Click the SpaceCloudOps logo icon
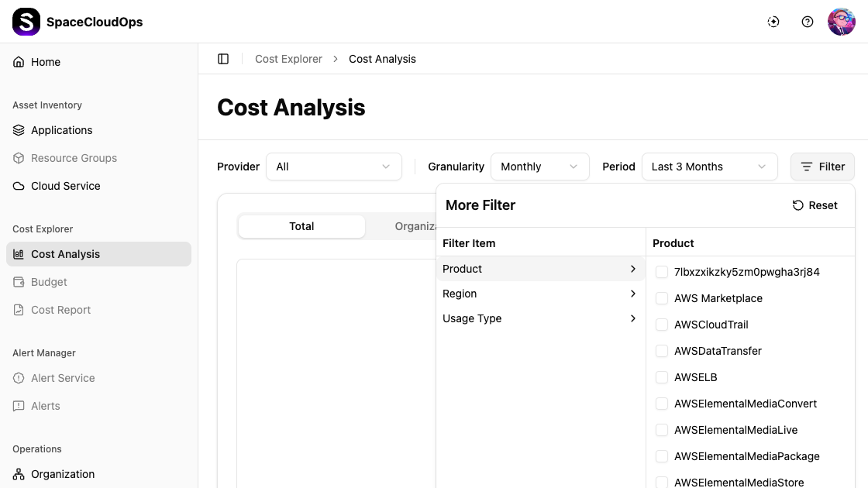 click(26, 22)
